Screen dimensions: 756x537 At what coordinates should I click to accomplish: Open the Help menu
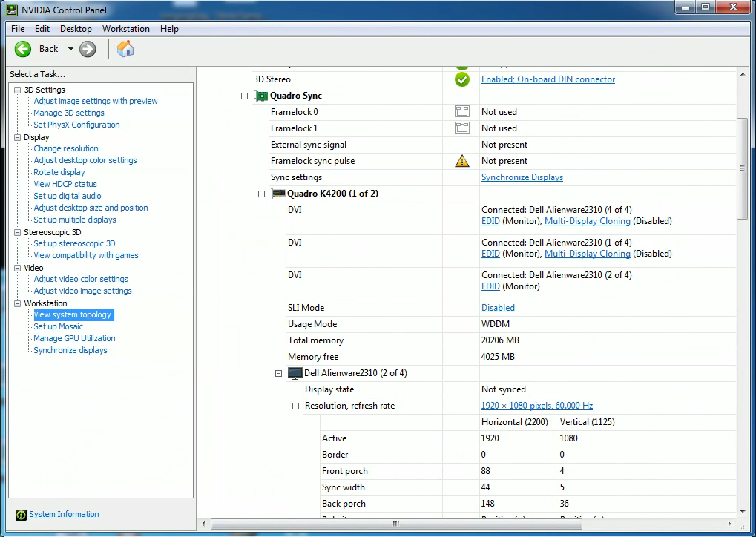[x=169, y=29]
